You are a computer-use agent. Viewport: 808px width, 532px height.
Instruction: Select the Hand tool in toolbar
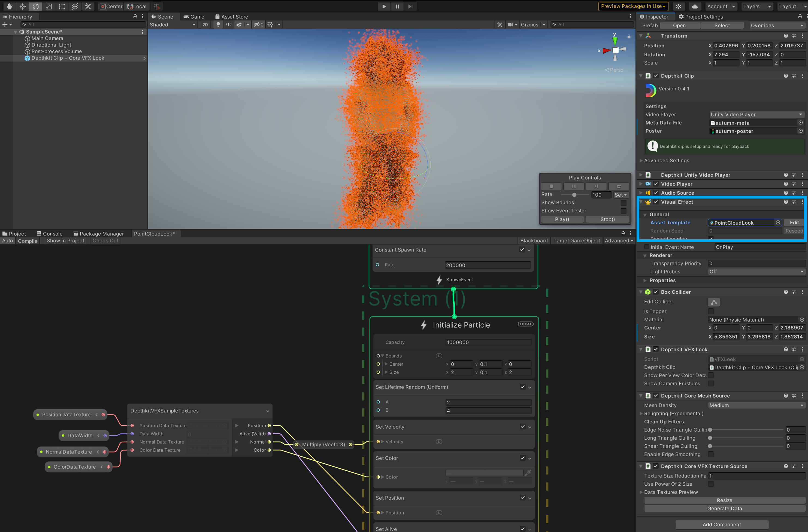pos(9,6)
